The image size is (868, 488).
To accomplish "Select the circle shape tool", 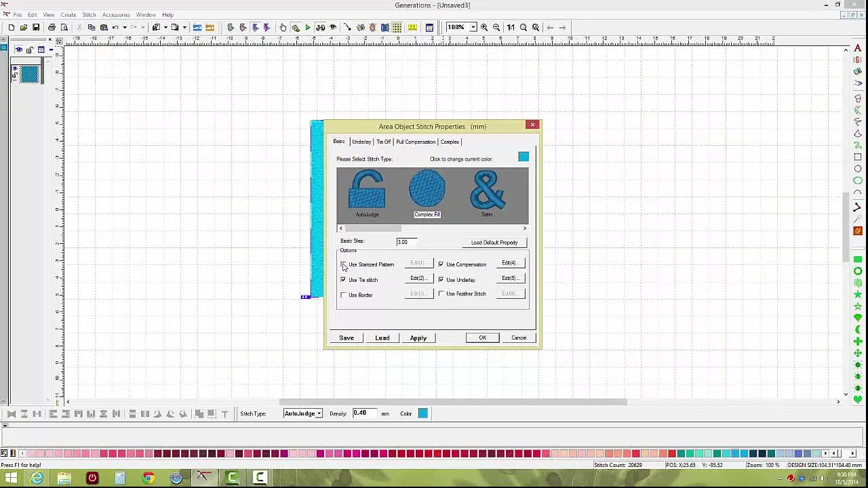I will pyautogui.click(x=858, y=169).
